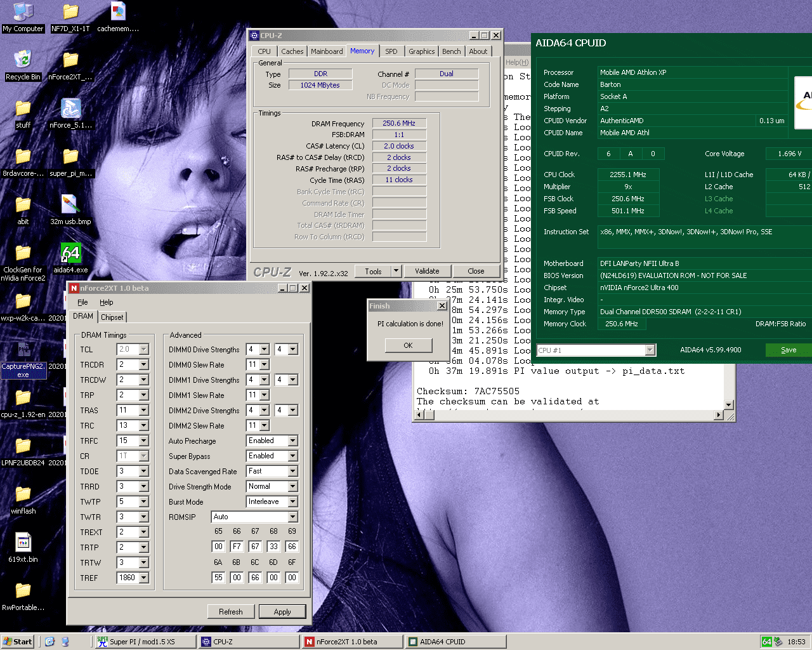Click Validate button in CPU-Z
The image size is (812, 650).
427,271
